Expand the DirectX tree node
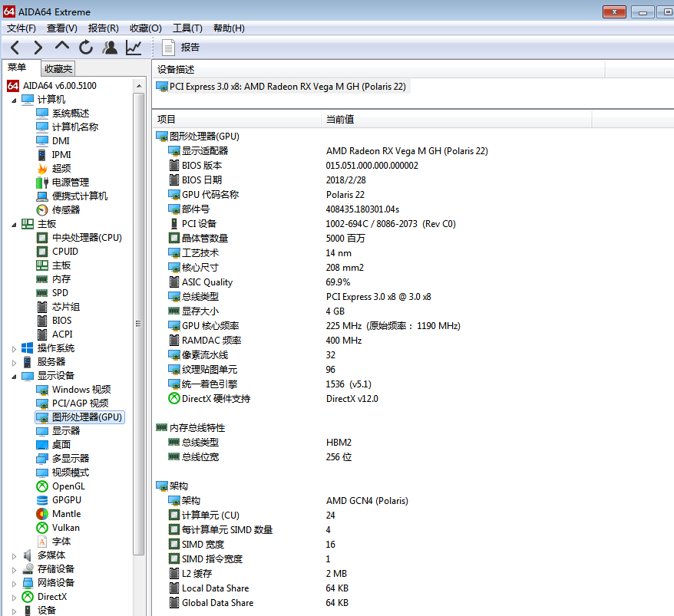The height and width of the screenshot is (616, 674). pyautogui.click(x=14, y=598)
